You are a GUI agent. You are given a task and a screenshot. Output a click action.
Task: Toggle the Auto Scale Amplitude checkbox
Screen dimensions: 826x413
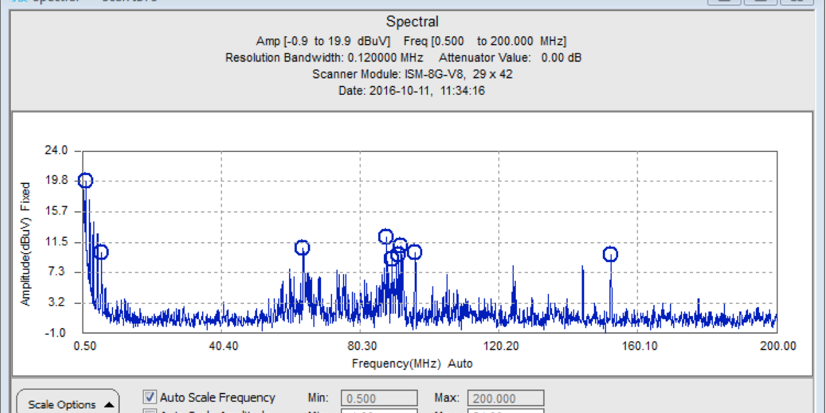(151, 411)
